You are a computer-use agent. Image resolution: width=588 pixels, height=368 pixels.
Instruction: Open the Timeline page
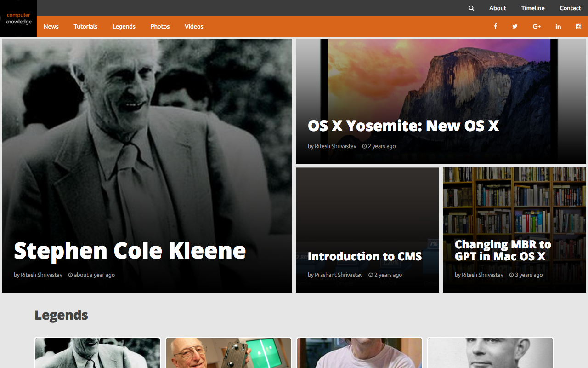pos(533,8)
